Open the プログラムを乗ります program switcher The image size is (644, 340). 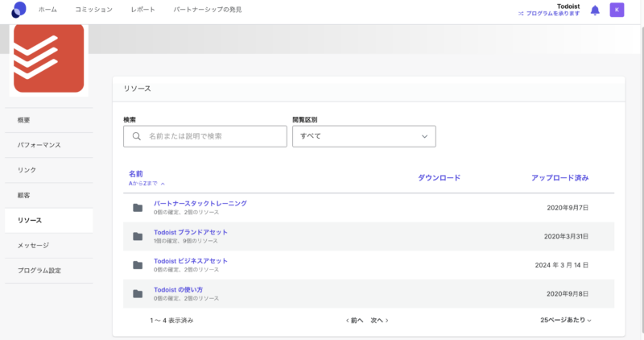[548, 14]
